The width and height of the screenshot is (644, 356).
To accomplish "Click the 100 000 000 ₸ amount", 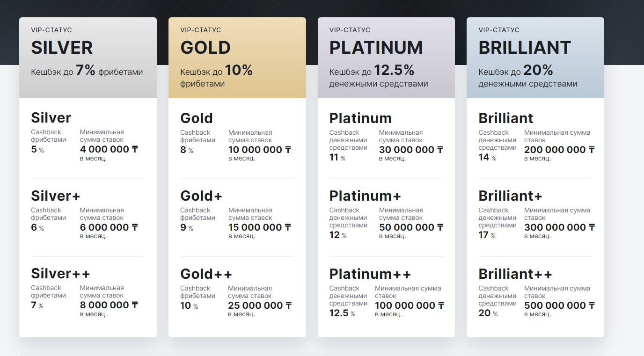I will [x=410, y=305].
